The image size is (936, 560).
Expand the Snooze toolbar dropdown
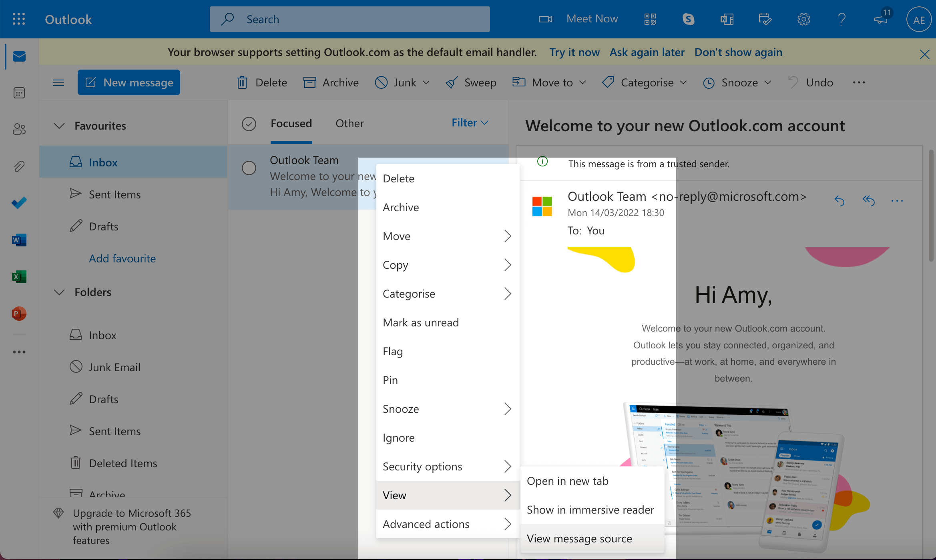[x=767, y=82]
